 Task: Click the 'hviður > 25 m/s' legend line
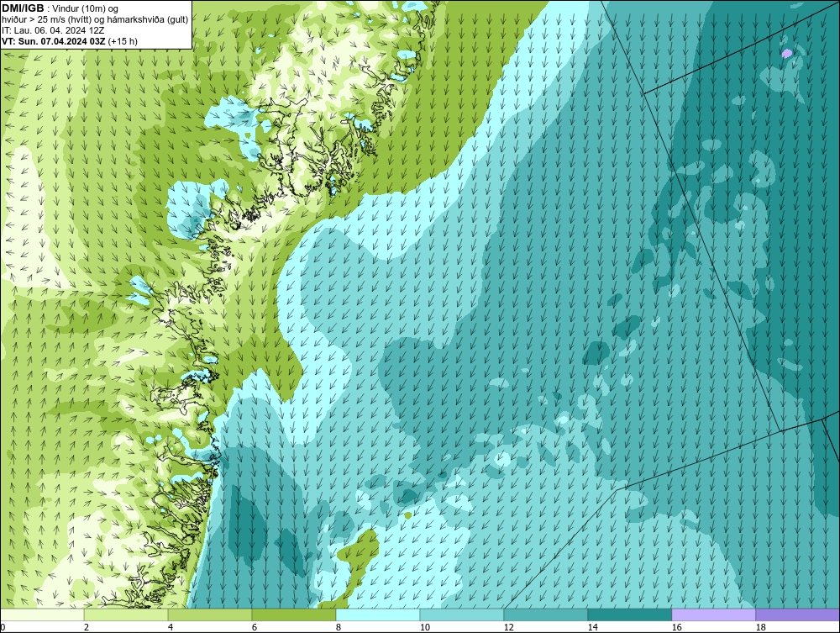point(95,20)
